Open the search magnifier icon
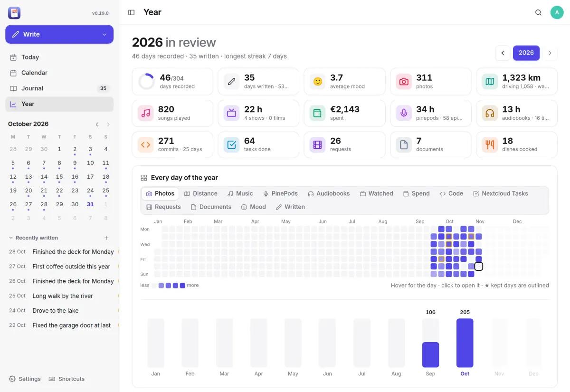 click(538, 13)
